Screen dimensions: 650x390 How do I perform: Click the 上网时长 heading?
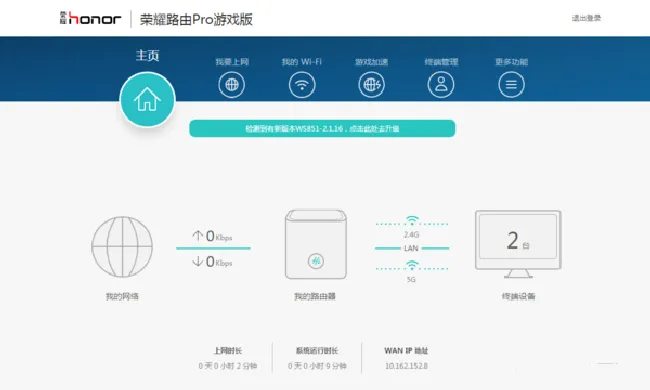[228, 351]
